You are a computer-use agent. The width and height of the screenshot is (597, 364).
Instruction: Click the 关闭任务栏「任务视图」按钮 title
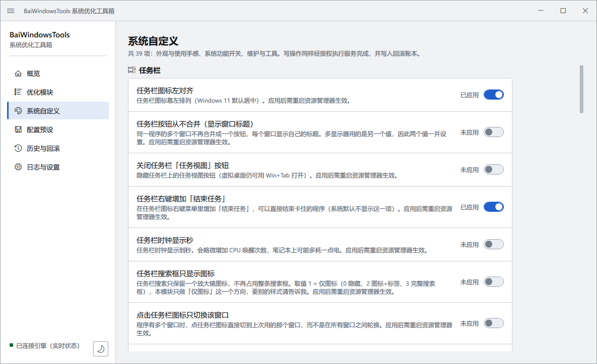[182, 165]
